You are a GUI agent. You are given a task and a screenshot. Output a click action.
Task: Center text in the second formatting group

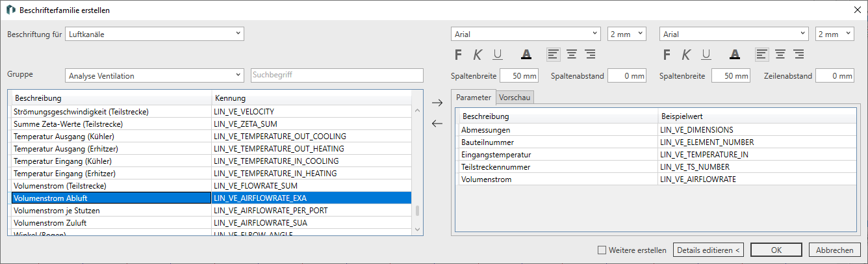click(780, 54)
